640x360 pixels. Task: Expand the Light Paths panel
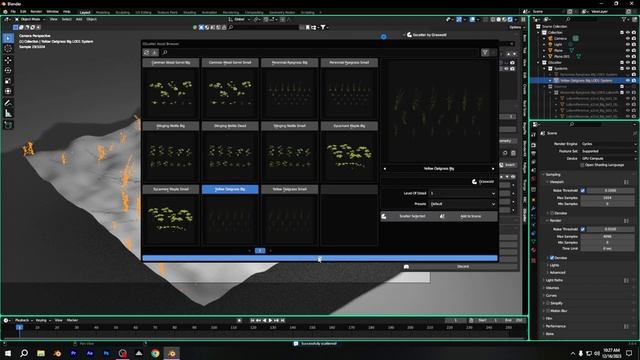tap(554, 280)
